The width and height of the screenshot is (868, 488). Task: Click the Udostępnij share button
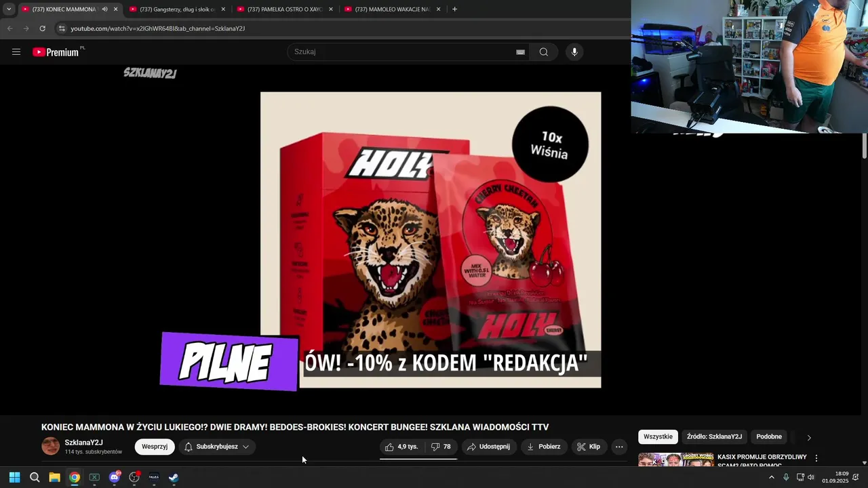tap(489, 447)
